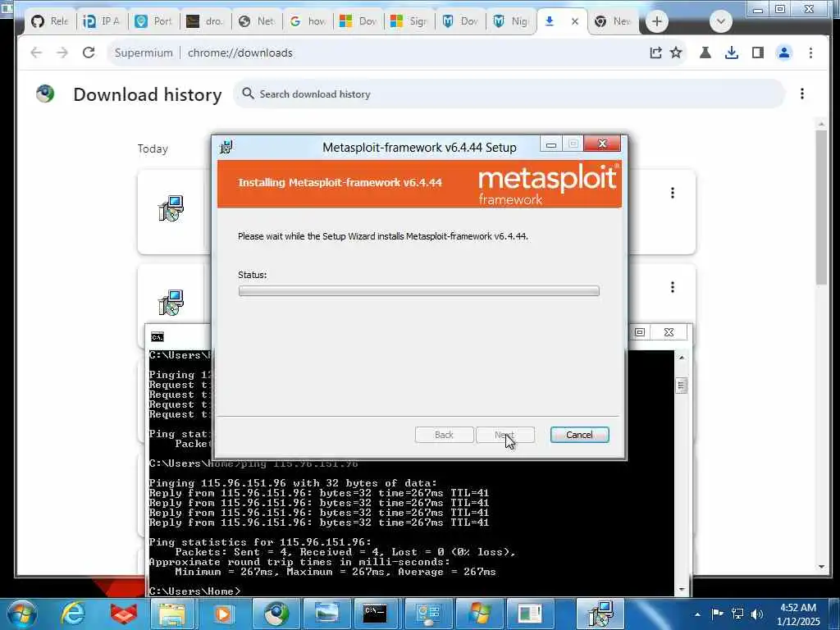Show hidden system tray icons
840x630 pixels.
tap(697, 614)
